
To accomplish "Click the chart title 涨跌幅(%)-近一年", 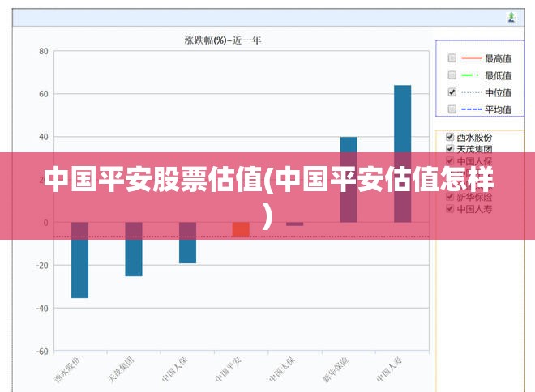I will (223, 40).
